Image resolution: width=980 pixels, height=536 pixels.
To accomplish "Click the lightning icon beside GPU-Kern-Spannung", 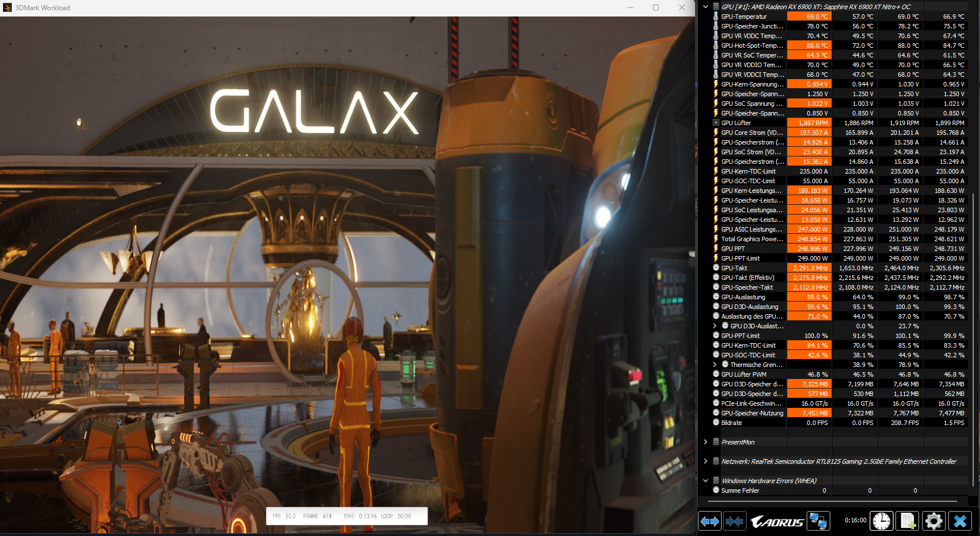I will coord(716,84).
